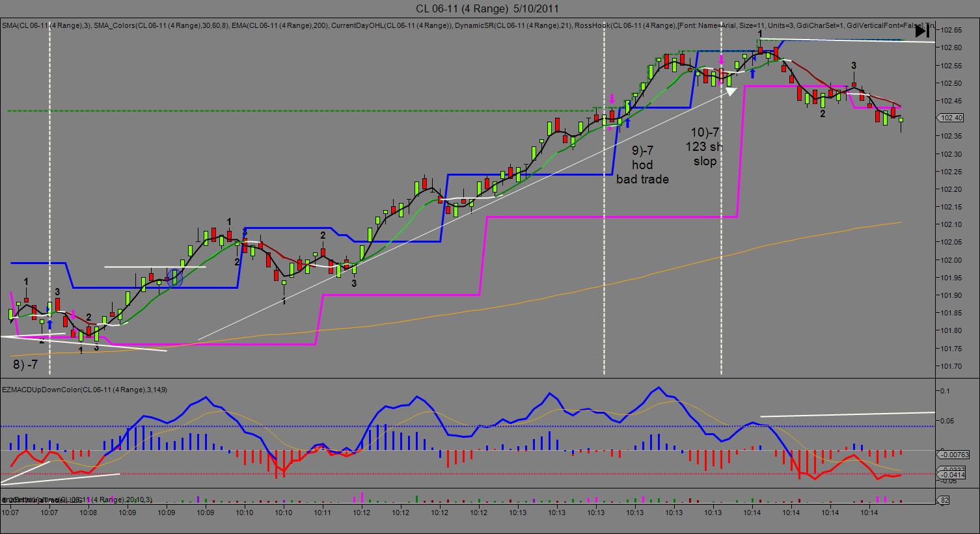Image resolution: width=980 pixels, height=534 pixels.
Task: Click the 101.70 price axis label
Action: tap(951, 366)
